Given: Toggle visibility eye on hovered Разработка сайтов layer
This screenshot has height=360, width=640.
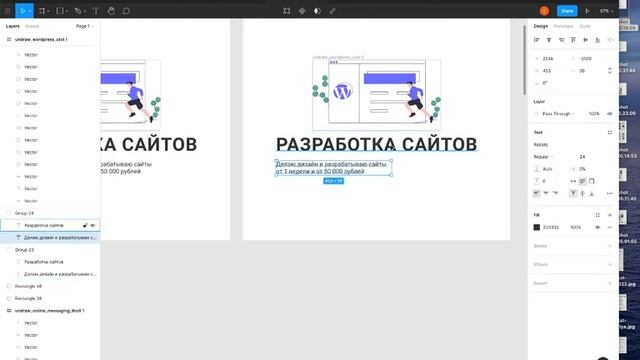Looking at the screenshot, I should click(93, 225).
